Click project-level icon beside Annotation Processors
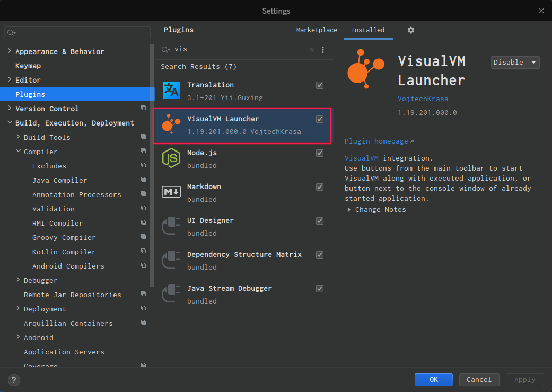The height and width of the screenshot is (392, 552). pos(143,194)
